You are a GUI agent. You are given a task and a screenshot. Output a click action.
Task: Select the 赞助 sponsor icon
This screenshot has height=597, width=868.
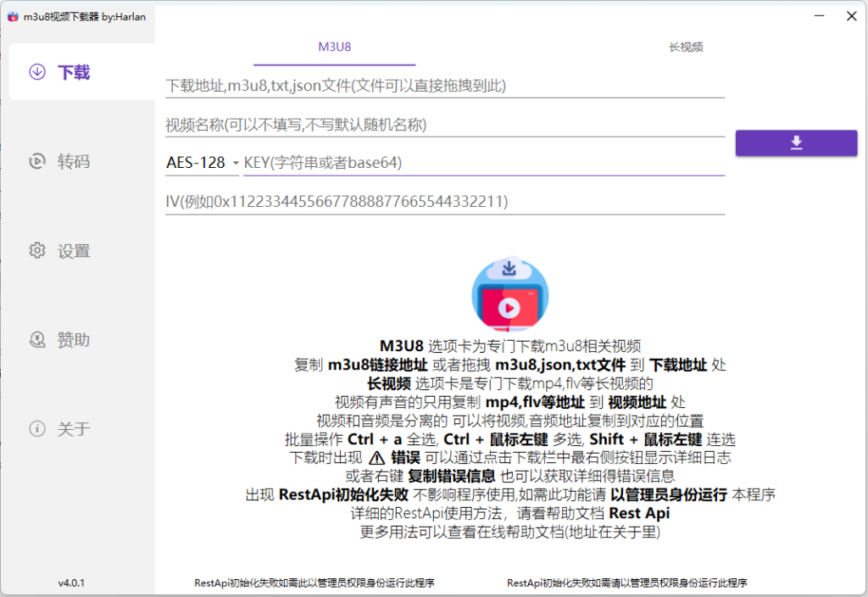coord(36,339)
